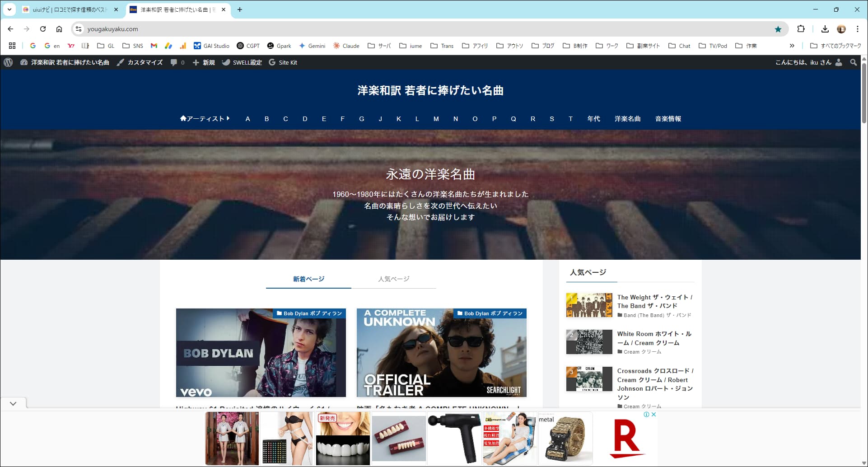Close the 洋楽和訳 browser tab
Viewport: 868px width, 467px height.
click(224, 9)
